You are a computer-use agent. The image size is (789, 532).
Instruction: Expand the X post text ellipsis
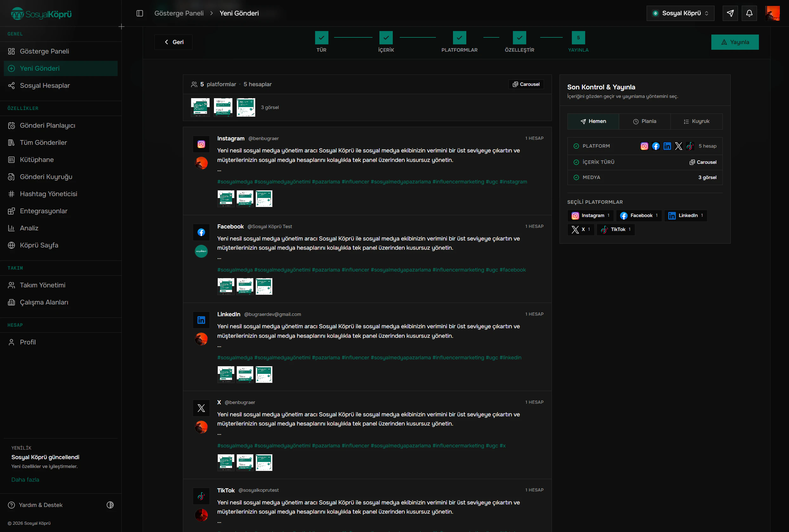click(x=219, y=434)
